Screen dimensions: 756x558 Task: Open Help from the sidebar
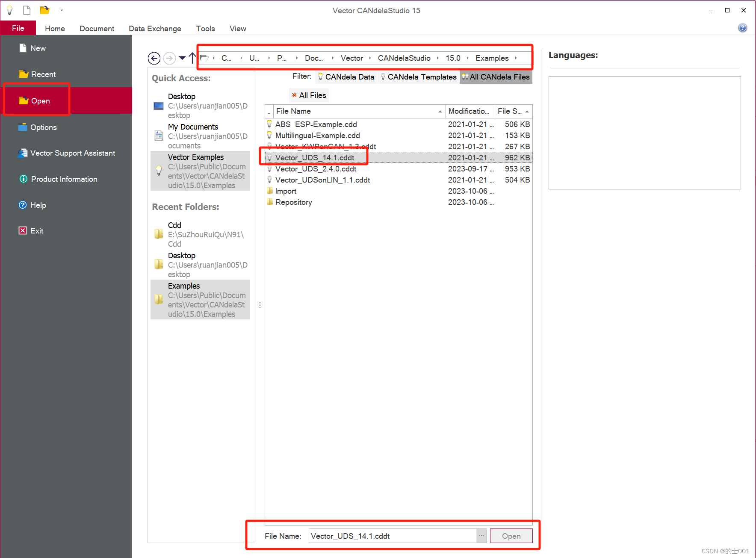(66, 205)
